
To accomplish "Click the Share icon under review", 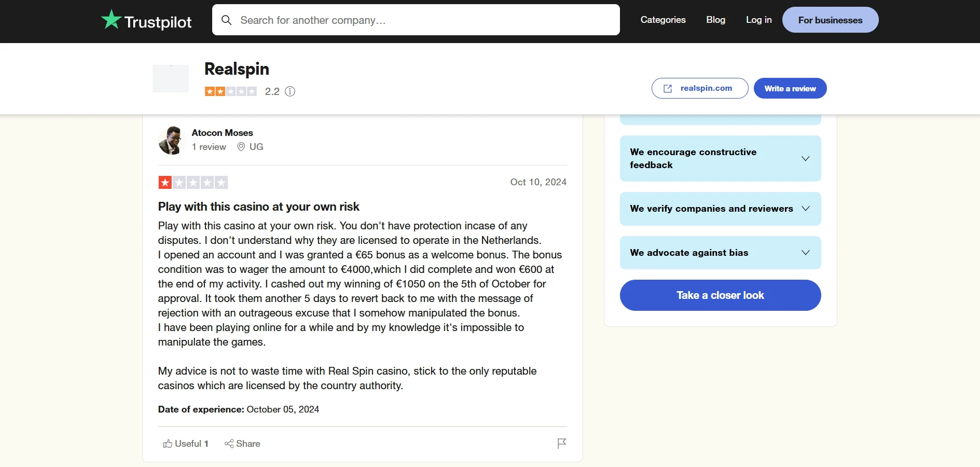I will (x=229, y=444).
